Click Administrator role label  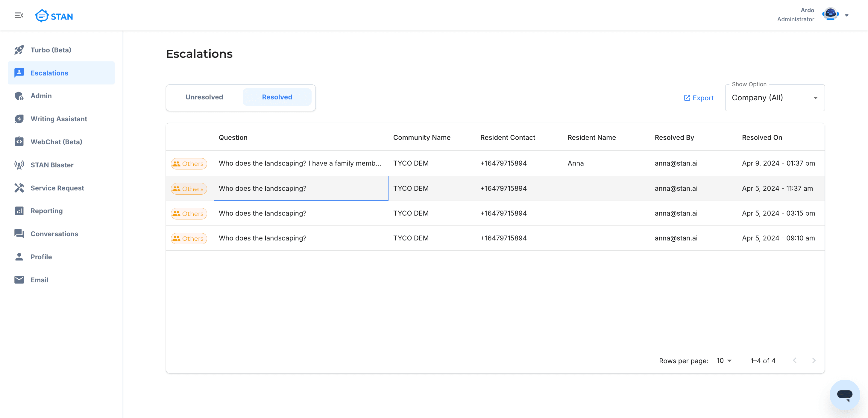[795, 19]
